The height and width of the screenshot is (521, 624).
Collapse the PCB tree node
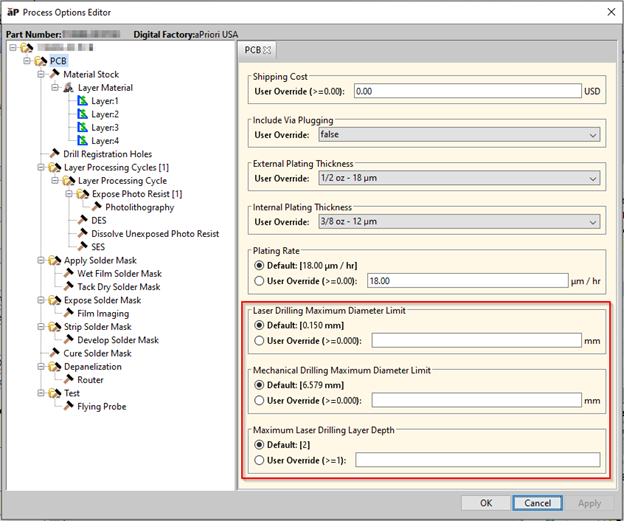click(27, 61)
